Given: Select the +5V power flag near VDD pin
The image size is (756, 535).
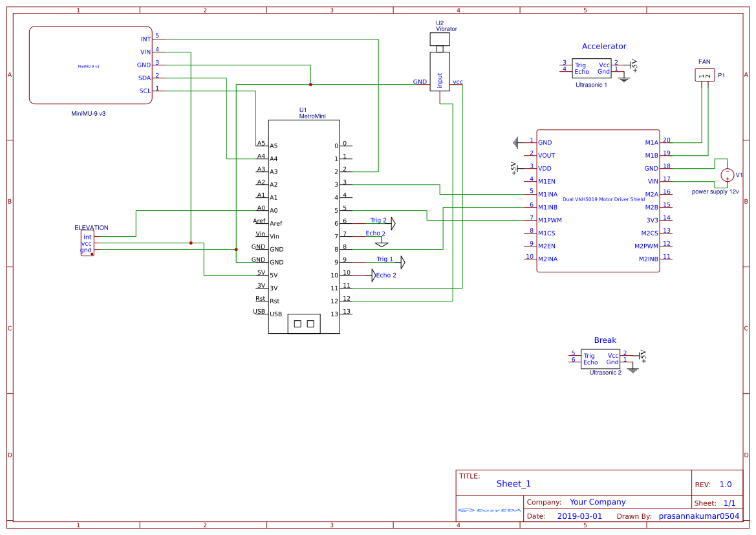Looking at the screenshot, I should (x=513, y=168).
